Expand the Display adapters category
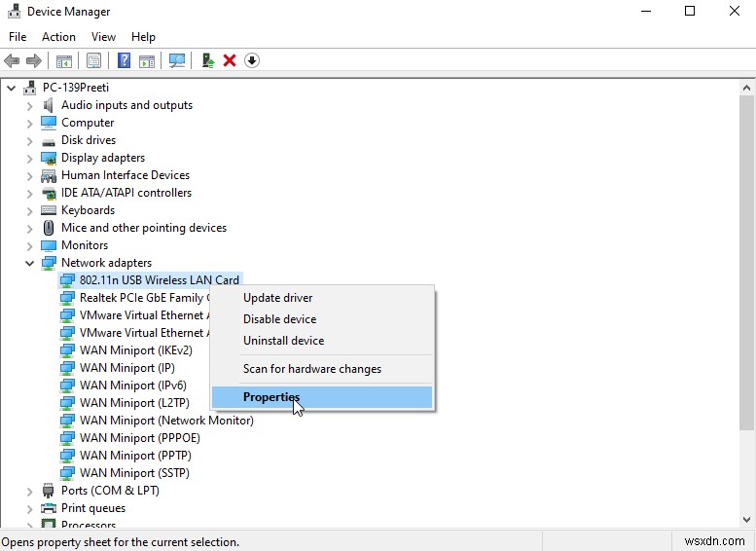This screenshot has height=551, width=756. pyautogui.click(x=30, y=159)
